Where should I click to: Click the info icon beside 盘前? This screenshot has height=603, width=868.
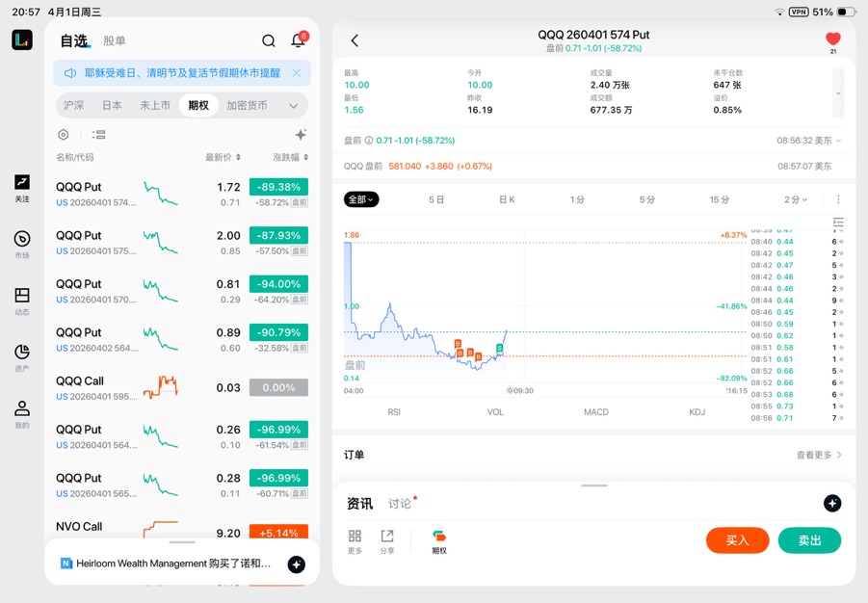[369, 141]
